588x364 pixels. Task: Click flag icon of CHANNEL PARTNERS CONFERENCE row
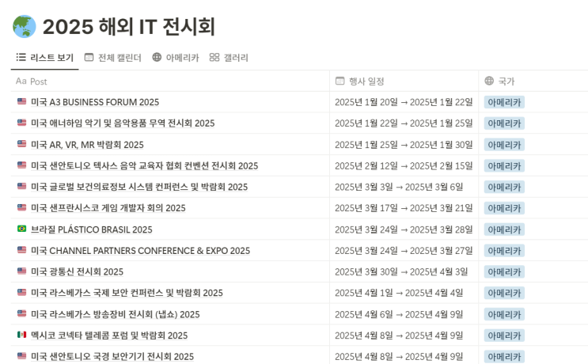pyautogui.click(x=21, y=250)
